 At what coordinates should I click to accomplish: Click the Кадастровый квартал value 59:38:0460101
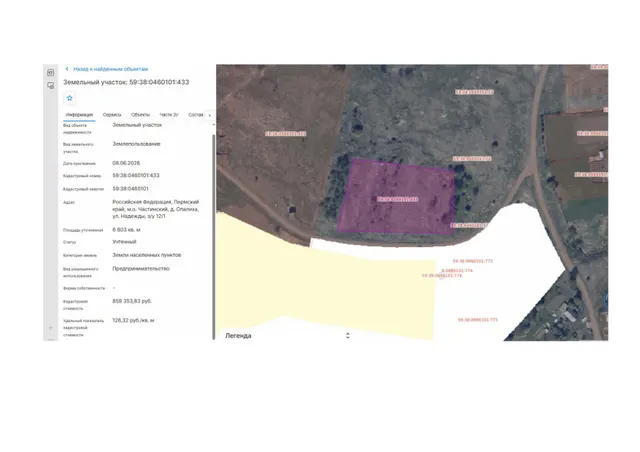(130, 189)
